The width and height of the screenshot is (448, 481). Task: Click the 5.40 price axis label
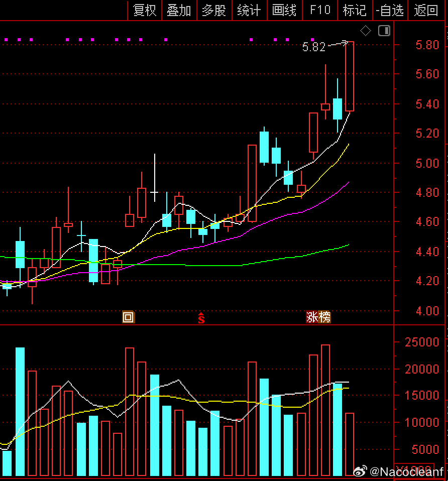click(427, 104)
